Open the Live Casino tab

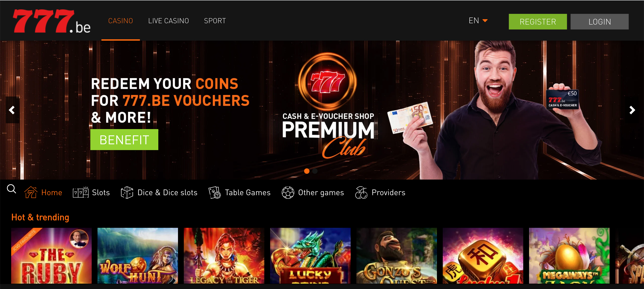[169, 21]
